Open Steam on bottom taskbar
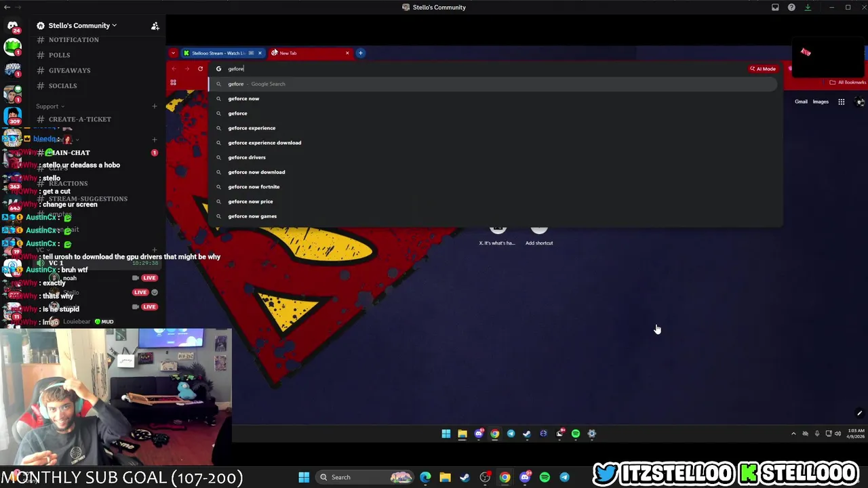Viewport: 868px width, 488px height. tap(465, 477)
